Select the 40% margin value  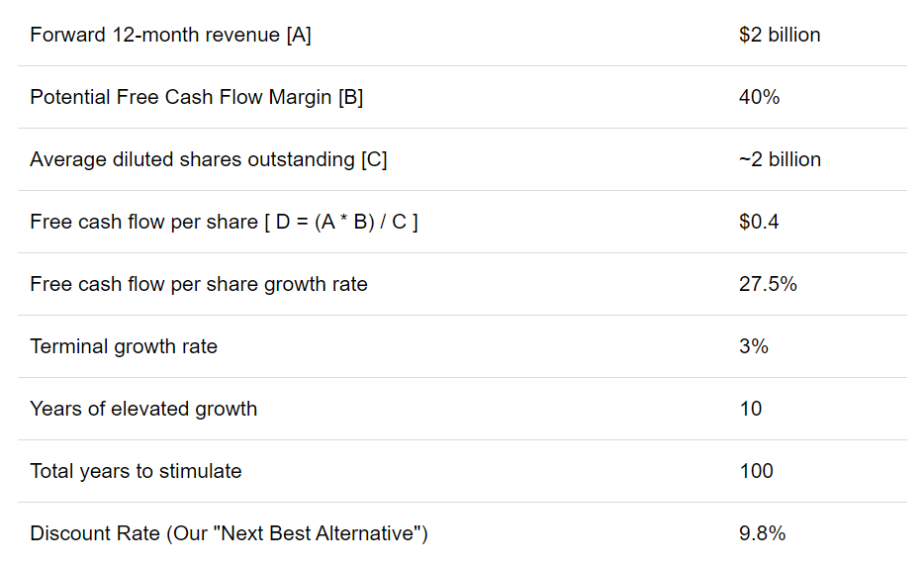click(x=759, y=97)
